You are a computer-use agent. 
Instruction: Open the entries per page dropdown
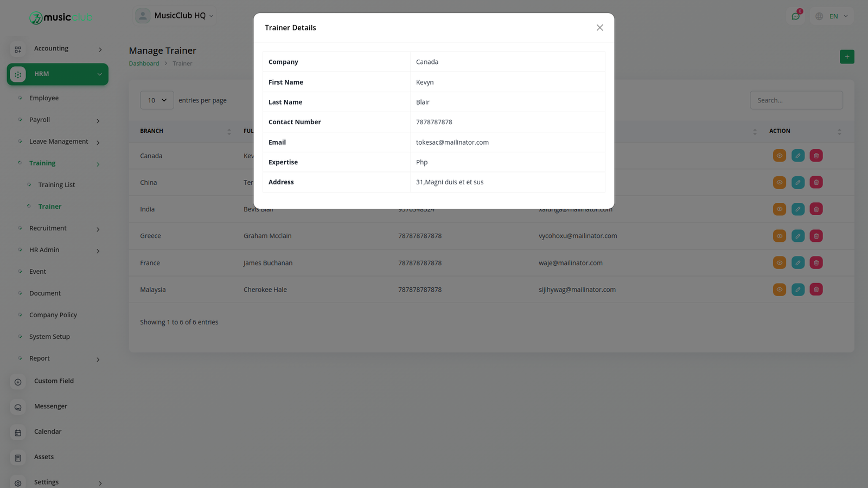click(157, 100)
